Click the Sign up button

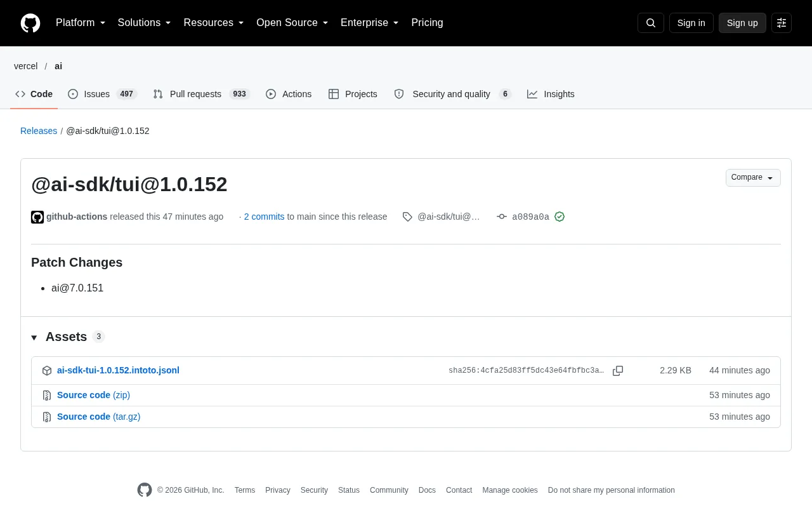pyautogui.click(x=742, y=23)
